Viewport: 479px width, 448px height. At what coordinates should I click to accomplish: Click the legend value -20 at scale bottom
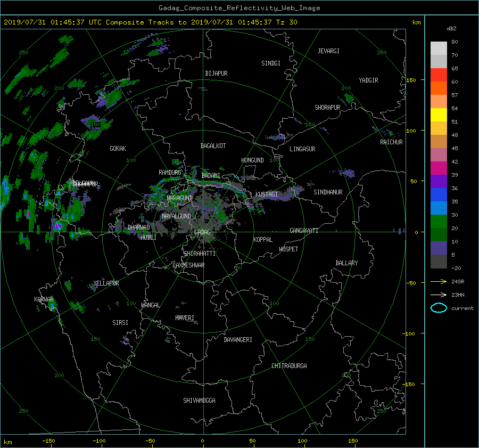(x=456, y=268)
